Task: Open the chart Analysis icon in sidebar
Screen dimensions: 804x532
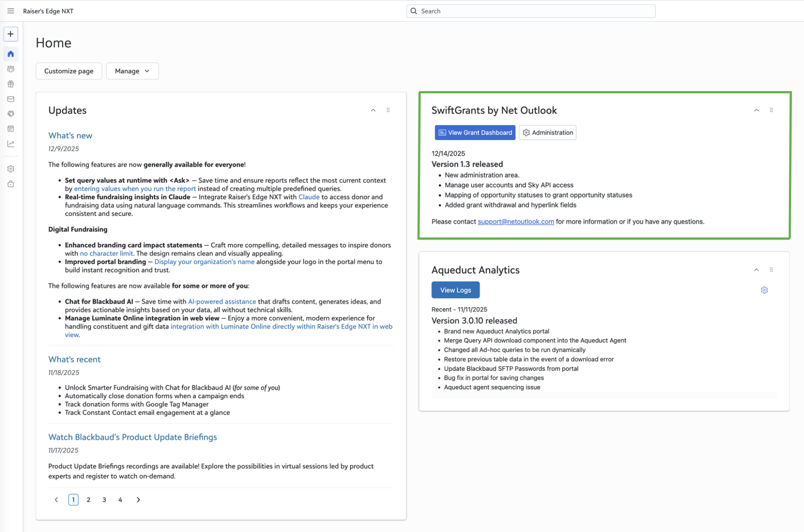Action: [x=11, y=144]
